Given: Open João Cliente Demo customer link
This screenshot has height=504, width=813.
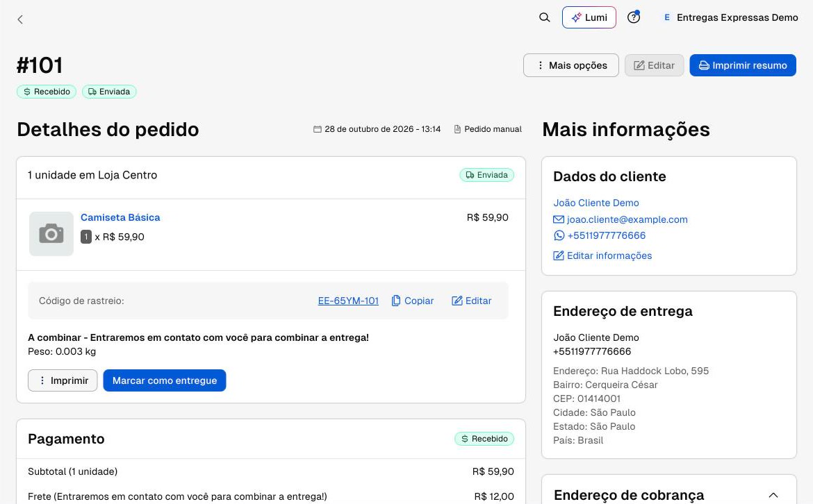Looking at the screenshot, I should click(x=596, y=203).
